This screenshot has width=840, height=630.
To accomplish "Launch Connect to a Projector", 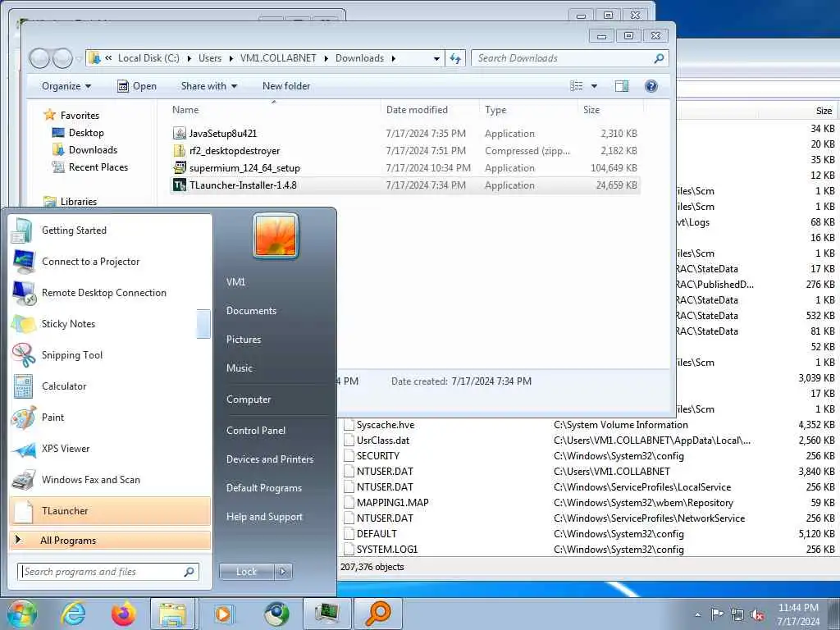I will (111, 262).
